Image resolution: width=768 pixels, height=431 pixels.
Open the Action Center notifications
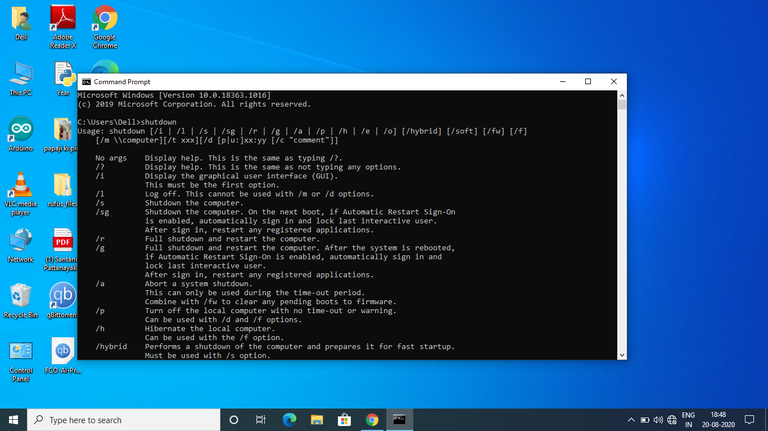[749, 420]
